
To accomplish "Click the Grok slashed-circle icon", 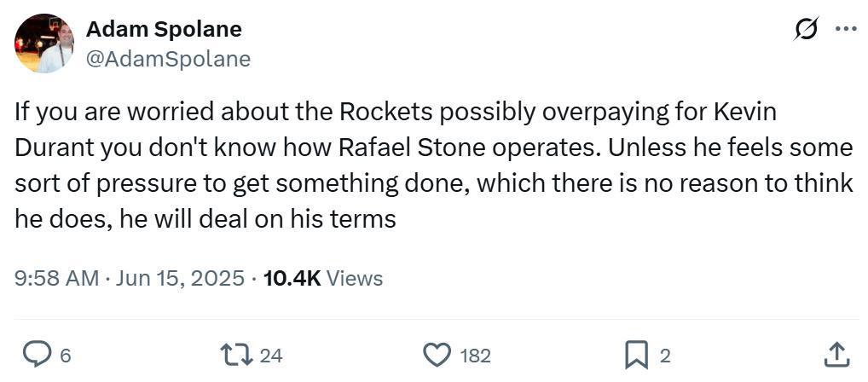I will pyautogui.click(x=804, y=29).
